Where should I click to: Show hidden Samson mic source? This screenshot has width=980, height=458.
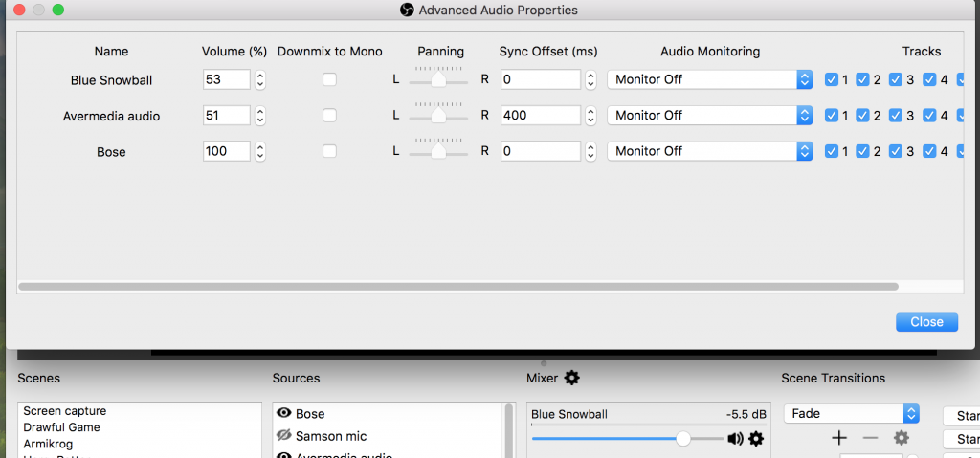[x=284, y=435]
